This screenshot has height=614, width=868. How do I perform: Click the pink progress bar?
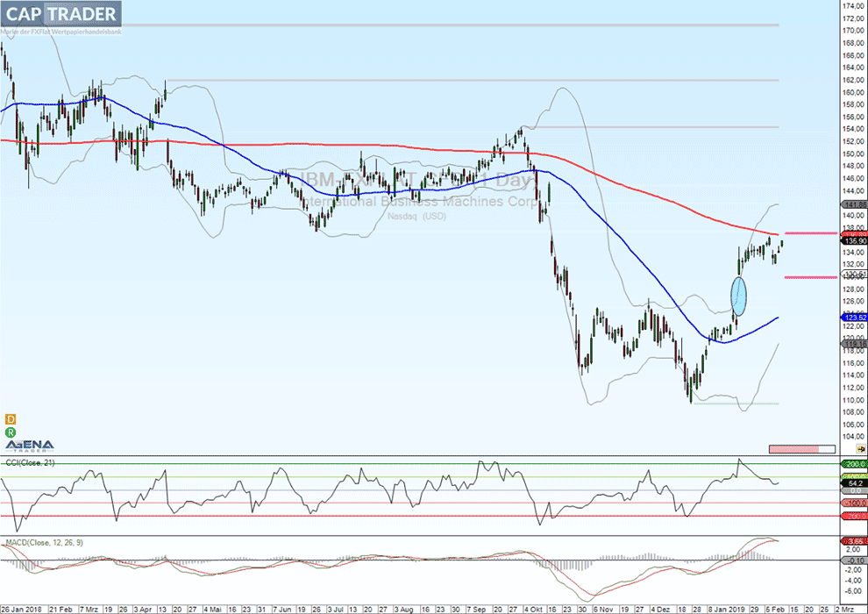tap(802, 449)
